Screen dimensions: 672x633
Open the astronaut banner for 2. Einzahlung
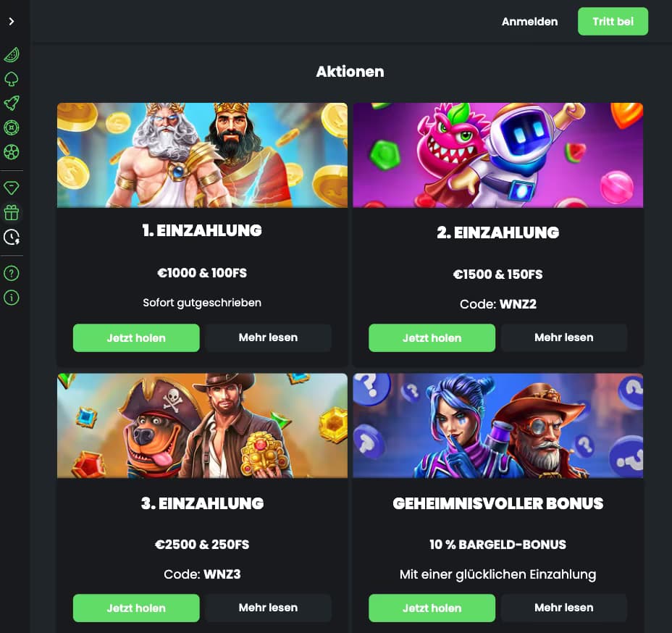[x=498, y=155]
